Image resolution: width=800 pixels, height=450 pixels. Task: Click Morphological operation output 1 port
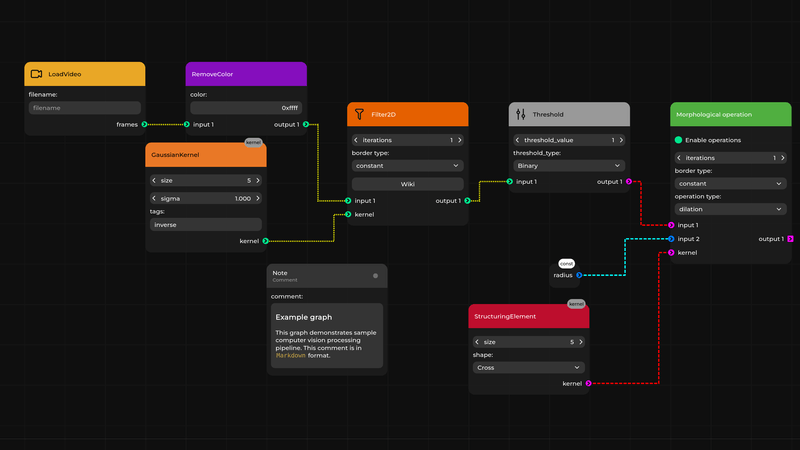pyautogui.click(x=790, y=239)
